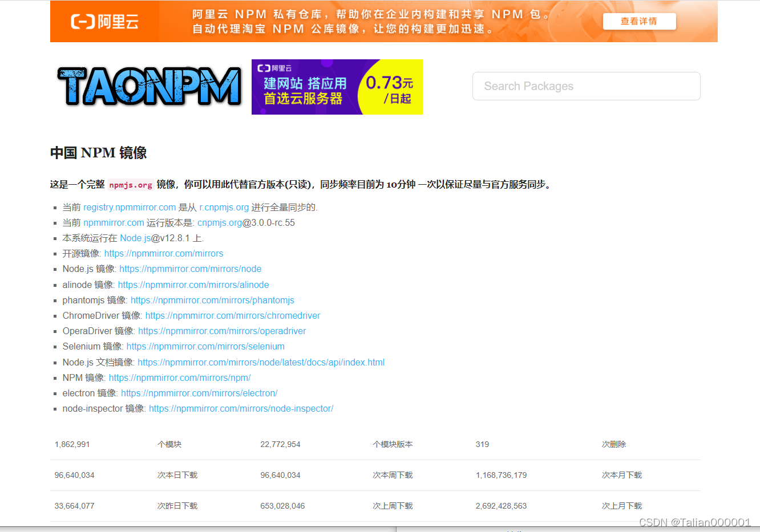760x532 pixels.
Task: Open the mirrors/node link
Action: pyautogui.click(x=191, y=269)
